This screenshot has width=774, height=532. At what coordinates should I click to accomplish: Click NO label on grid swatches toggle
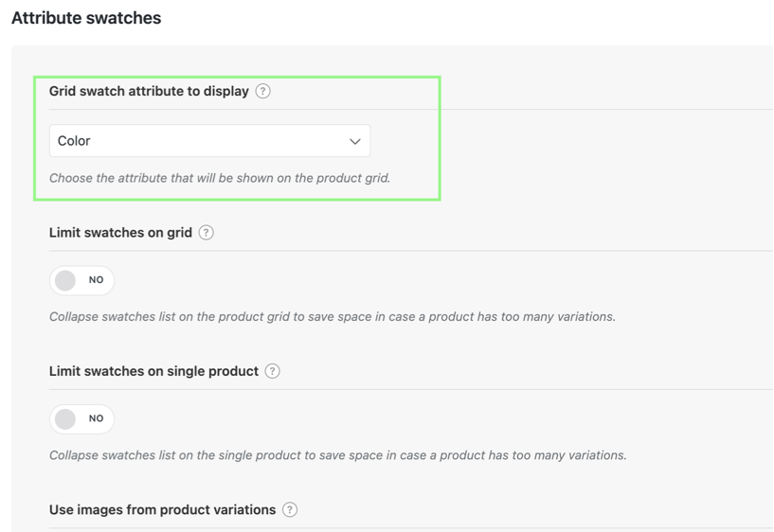(97, 280)
